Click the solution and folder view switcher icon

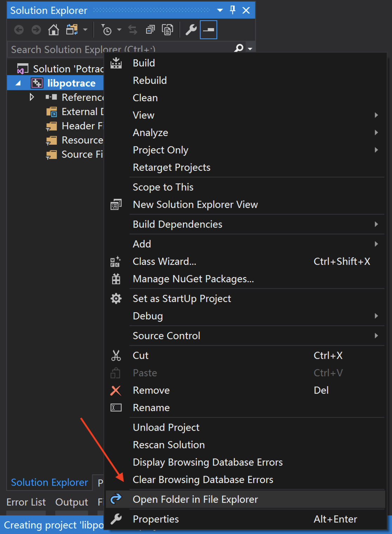(x=72, y=30)
